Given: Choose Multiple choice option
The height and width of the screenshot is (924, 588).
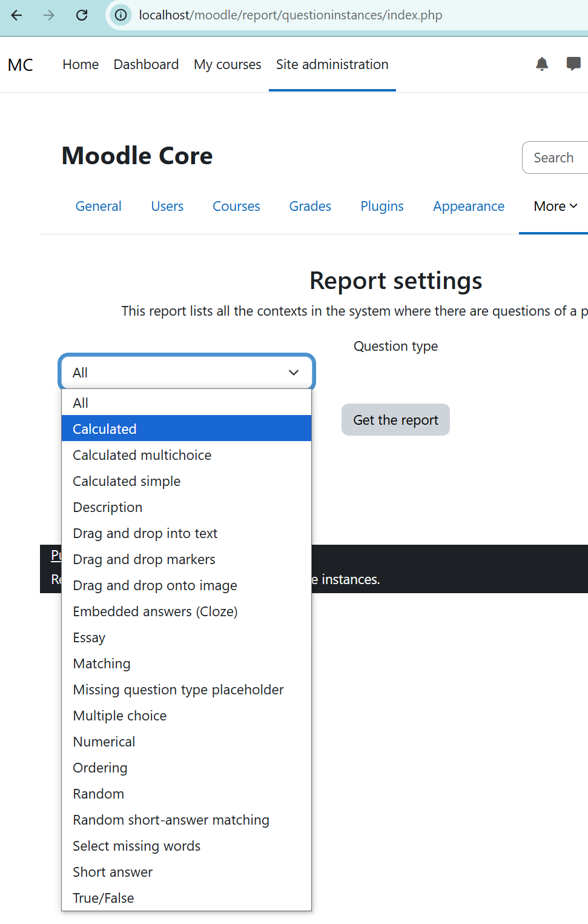Looking at the screenshot, I should [187, 715].
